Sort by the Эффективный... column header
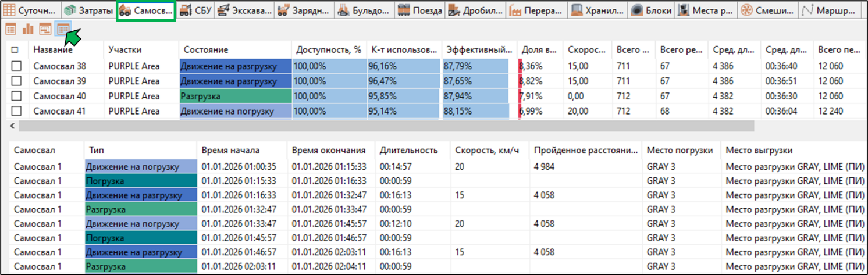Viewport: 868px width, 275px height. coord(479,50)
